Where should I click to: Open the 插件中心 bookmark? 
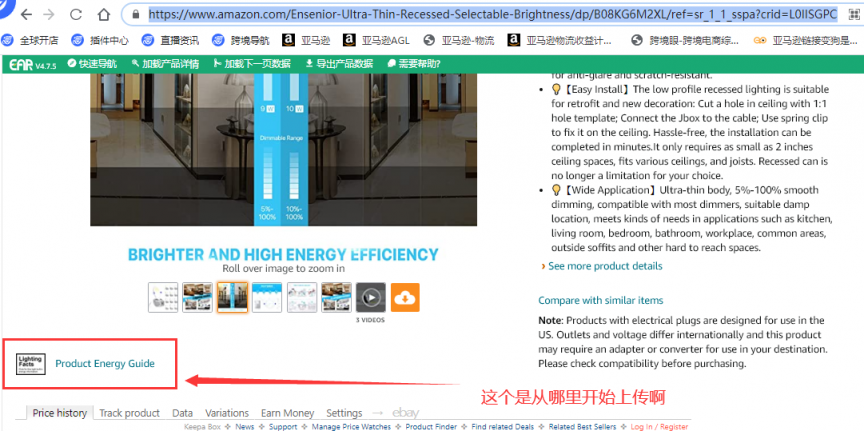[100, 40]
